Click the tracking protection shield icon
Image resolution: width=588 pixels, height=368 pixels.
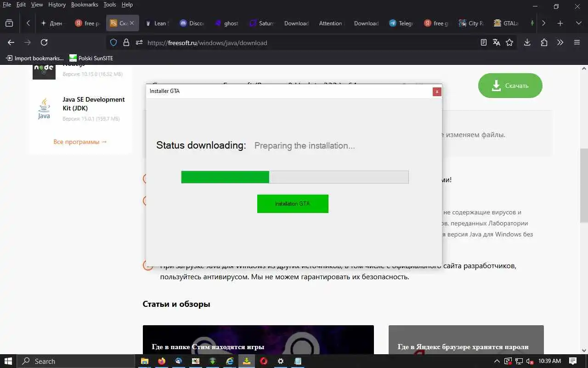(x=114, y=42)
